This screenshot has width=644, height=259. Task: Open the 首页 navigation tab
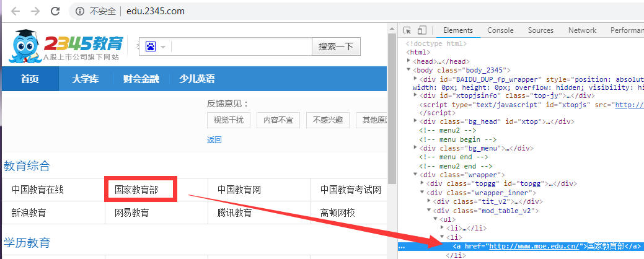pos(30,79)
